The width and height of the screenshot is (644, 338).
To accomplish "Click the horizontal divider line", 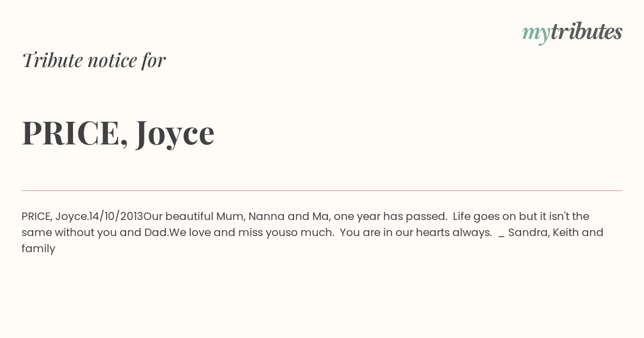I will (322, 190).
